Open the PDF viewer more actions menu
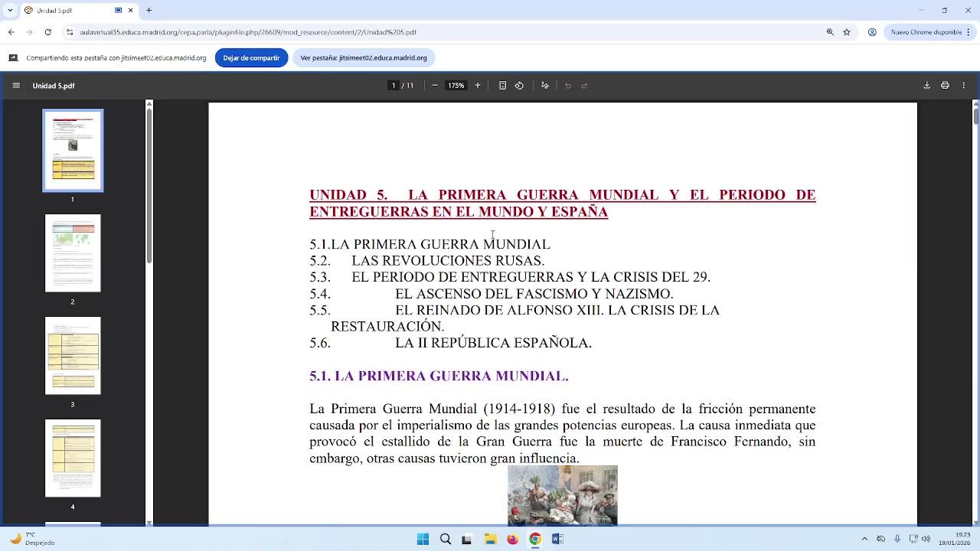The width and height of the screenshot is (980, 551). point(964,86)
